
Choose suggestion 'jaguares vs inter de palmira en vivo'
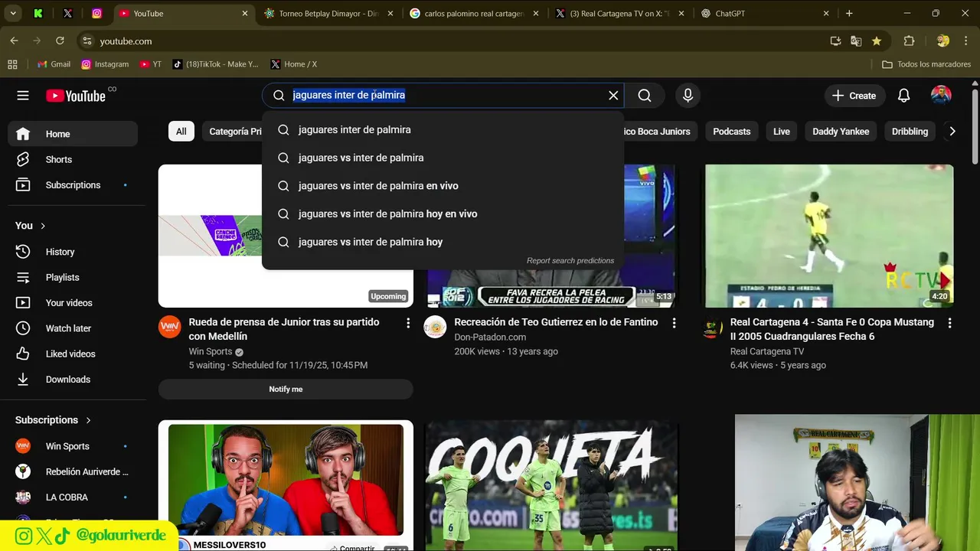coord(443,186)
